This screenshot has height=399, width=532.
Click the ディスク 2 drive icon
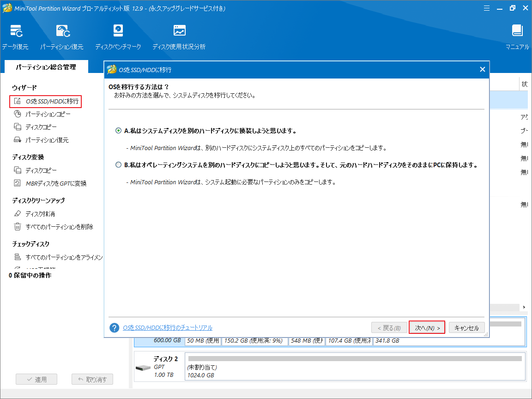143,368
